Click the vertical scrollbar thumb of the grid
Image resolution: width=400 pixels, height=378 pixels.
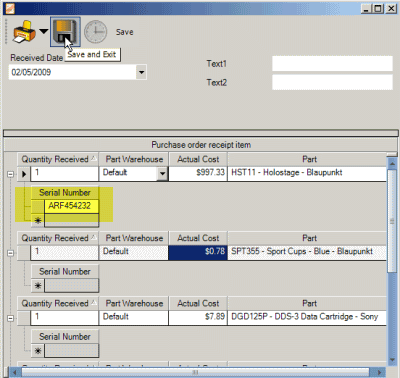(x=392, y=221)
